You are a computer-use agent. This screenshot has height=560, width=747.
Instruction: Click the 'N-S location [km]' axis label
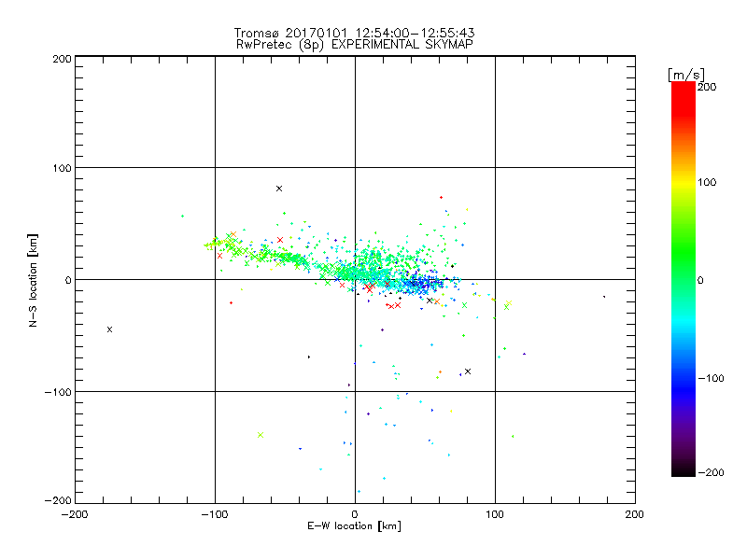(x=33, y=280)
